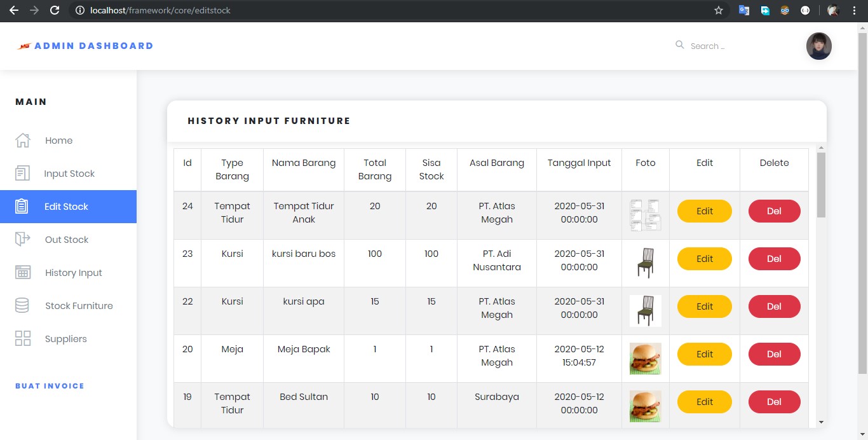Open the user profile avatar
The width and height of the screenshot is (868, 440).
click(818, 46)
